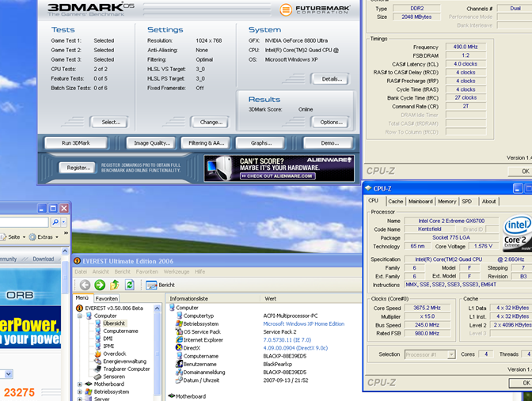
Task: Switch to the Cache tab in CPU-Z
Action: point(395,202)
